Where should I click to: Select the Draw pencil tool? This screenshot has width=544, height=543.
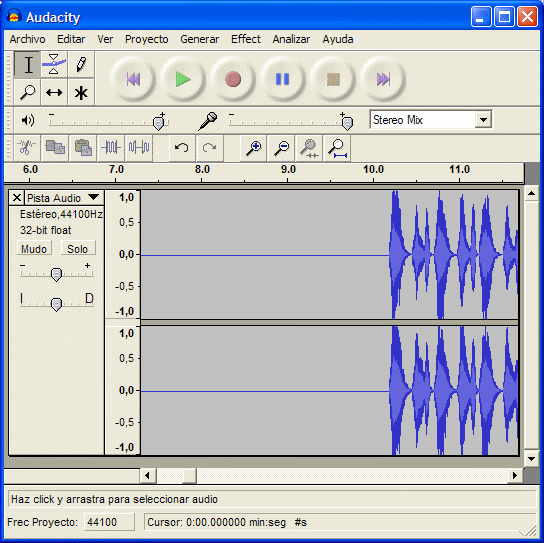[81, 64]
